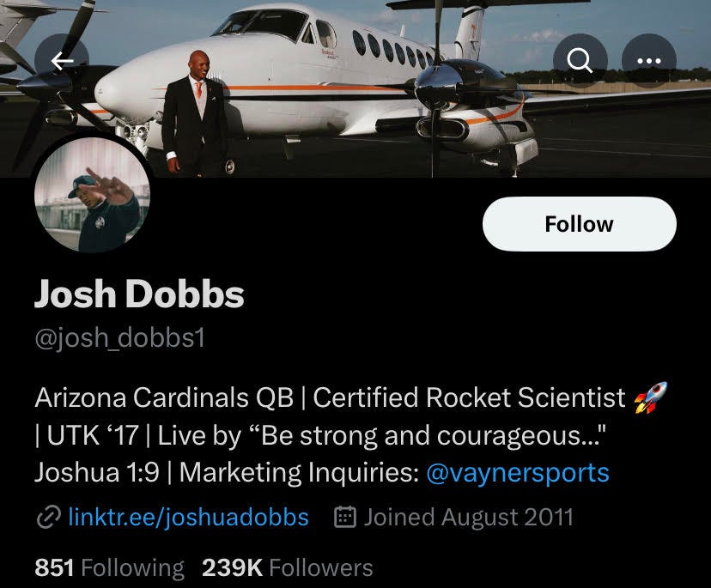Click the Arizona Cardinals QB bio line
The height and width of the screenshot is (588, 711).
[164, 397]
